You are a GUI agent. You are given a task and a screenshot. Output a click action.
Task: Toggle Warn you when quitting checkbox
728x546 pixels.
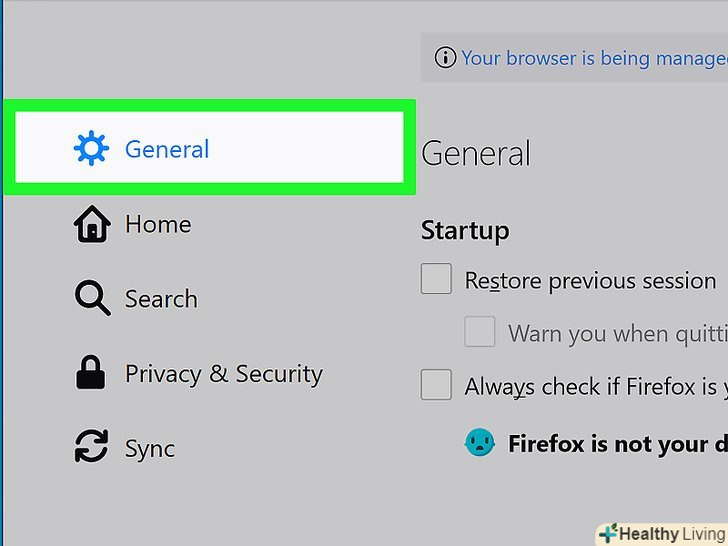(x=480, y=332)
